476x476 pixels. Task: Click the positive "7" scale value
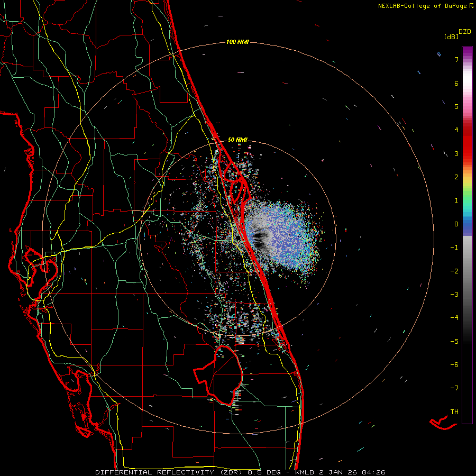456,59
